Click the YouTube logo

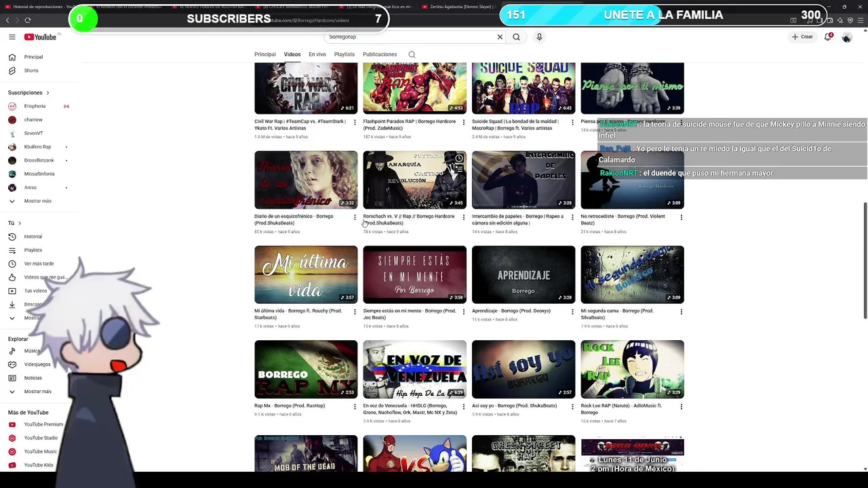[41, 37]
